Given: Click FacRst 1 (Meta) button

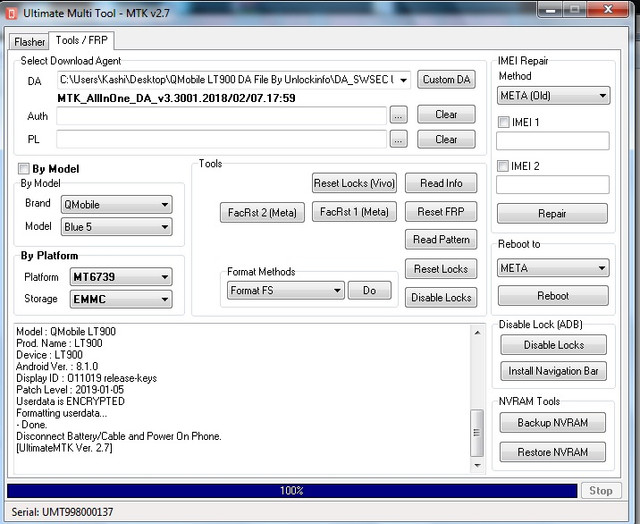Looking at the screenshot, I should pos(354,212).
